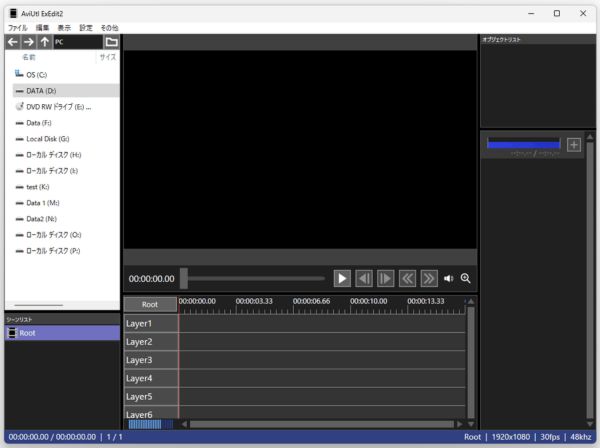Select the Data 1 (M:) drive
Screen dimensions: 600x448
[66, 203]
